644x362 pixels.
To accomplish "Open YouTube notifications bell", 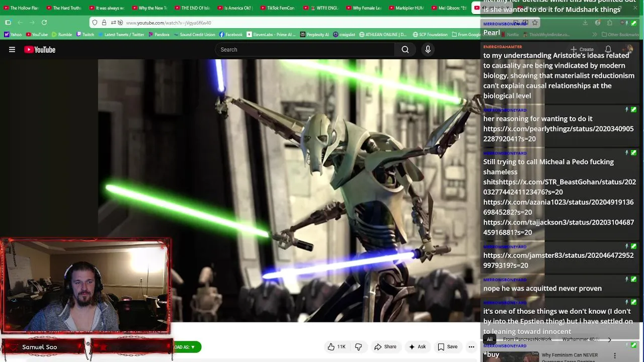I will tap(608, 49).
